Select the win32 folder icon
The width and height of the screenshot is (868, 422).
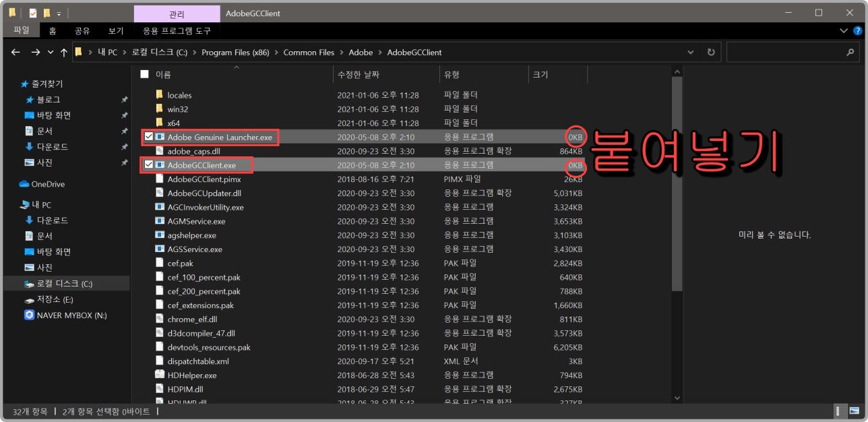[x=160, y=109]
